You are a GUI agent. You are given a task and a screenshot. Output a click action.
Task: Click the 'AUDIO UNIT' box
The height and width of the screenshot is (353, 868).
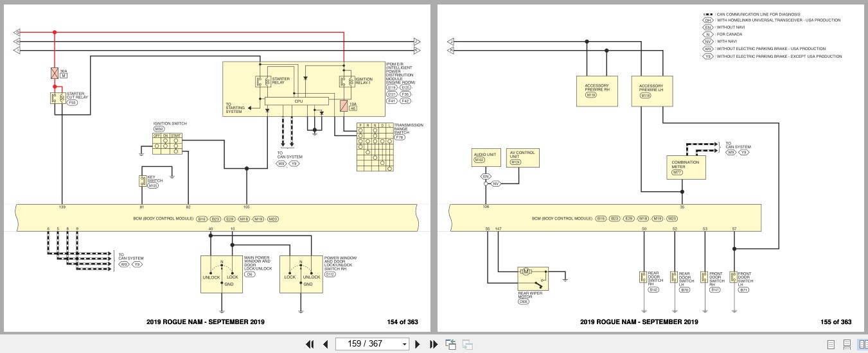point(486,158)
